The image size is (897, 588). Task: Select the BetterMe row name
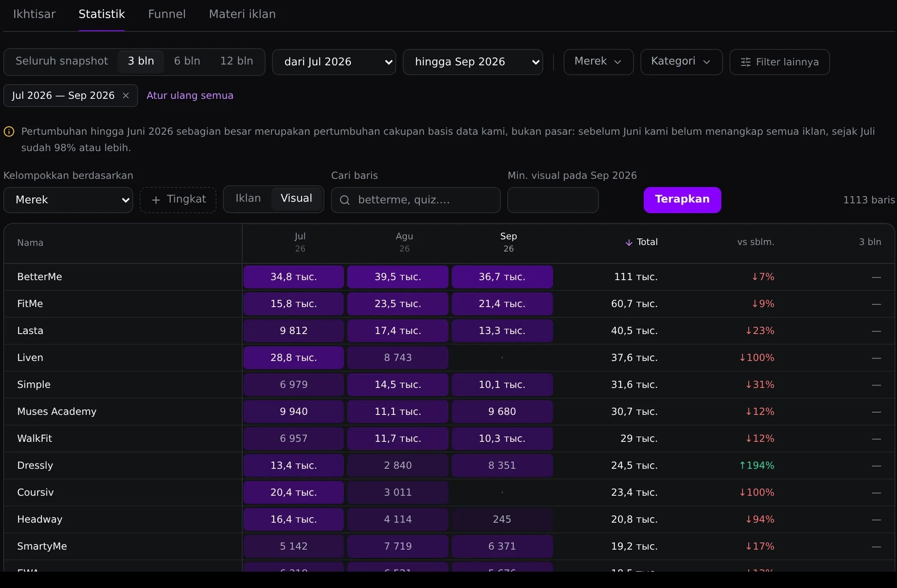(x=40, y=277)
